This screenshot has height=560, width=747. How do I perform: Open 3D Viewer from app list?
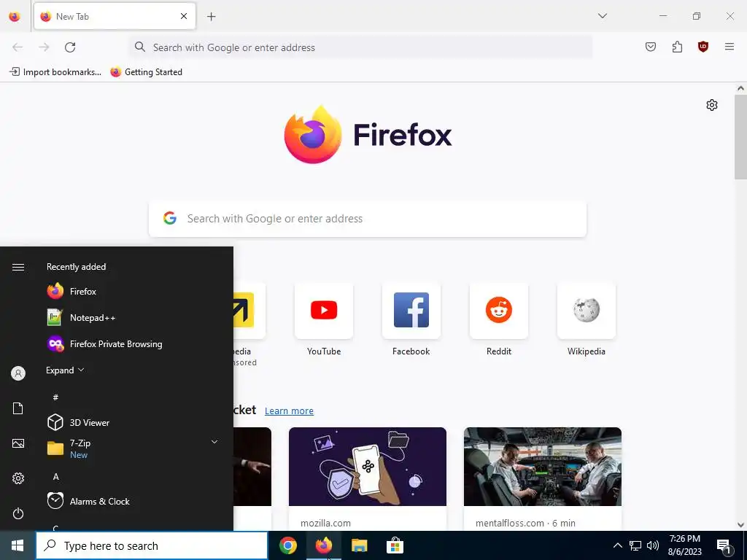[x=133, y=422]
